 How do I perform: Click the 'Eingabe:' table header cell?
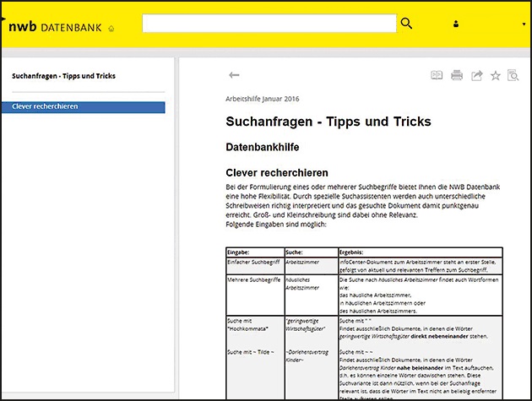click(x=239, y=252)
